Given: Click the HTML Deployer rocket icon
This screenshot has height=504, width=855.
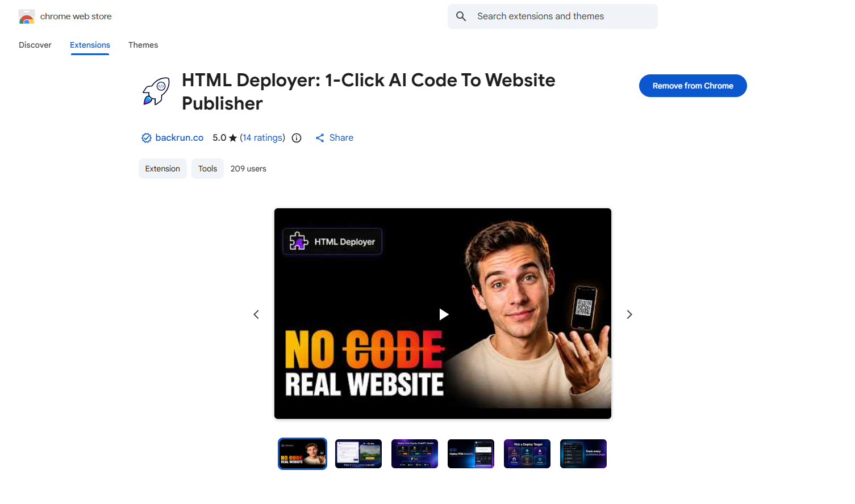Looking at the screenshot, I should 156,91.
